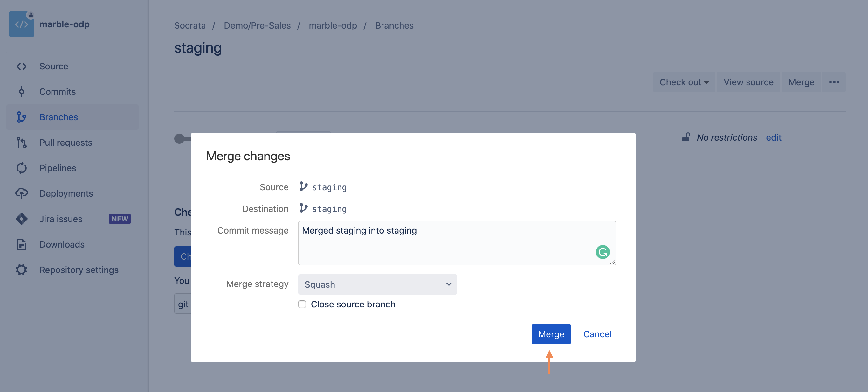Click the Jira issues diamond icon

point(21,219)
